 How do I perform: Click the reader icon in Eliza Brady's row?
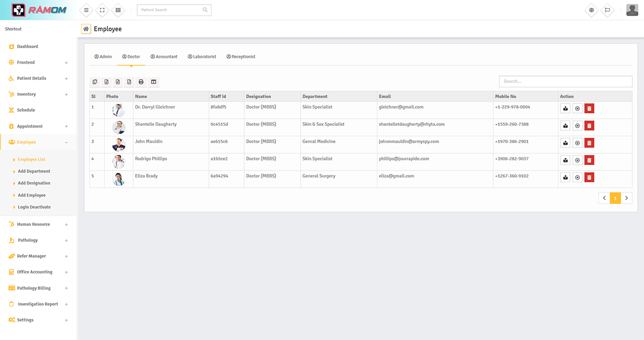pos(566,178)
